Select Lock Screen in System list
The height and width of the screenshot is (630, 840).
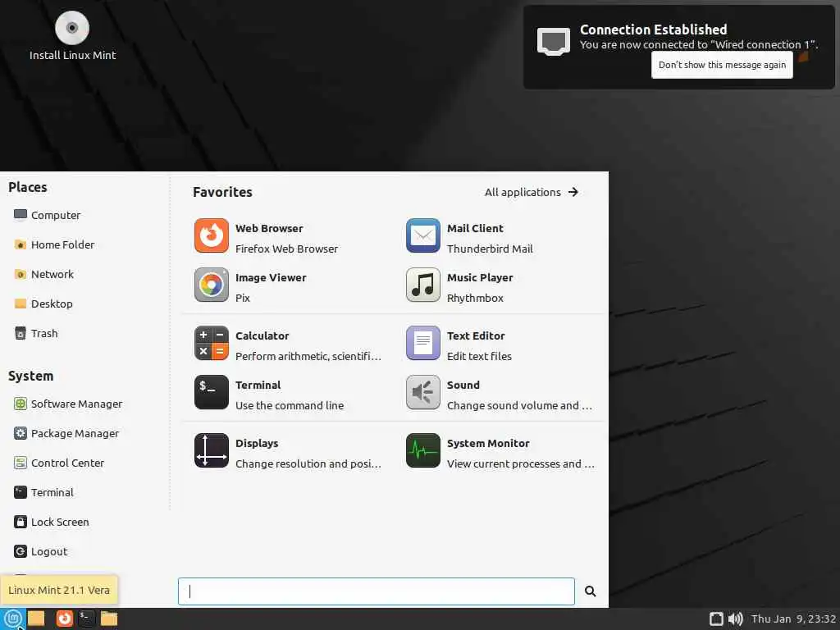click(52, 521)
